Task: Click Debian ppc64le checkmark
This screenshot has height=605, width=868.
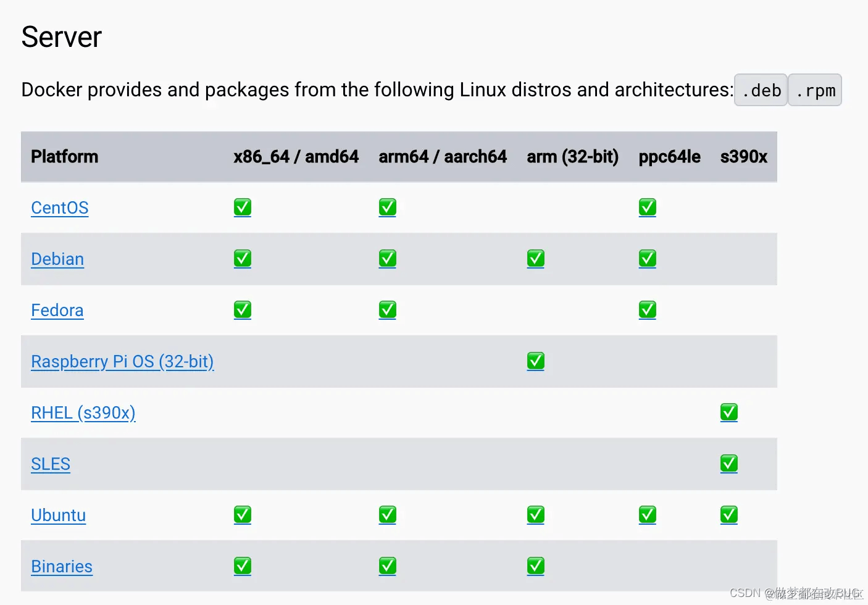Action: click(648, 259)
